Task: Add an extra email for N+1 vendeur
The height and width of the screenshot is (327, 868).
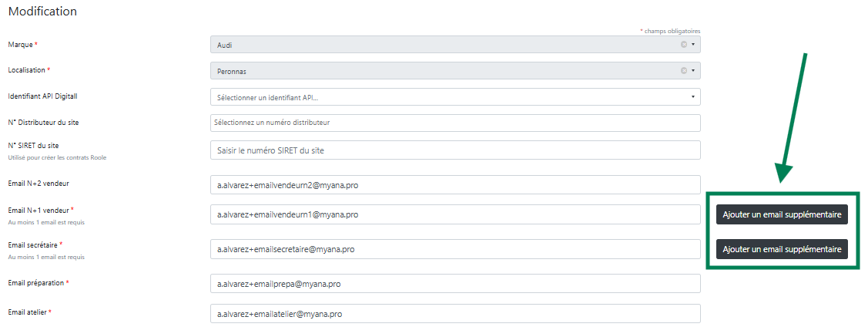Action: coord(782,214)
